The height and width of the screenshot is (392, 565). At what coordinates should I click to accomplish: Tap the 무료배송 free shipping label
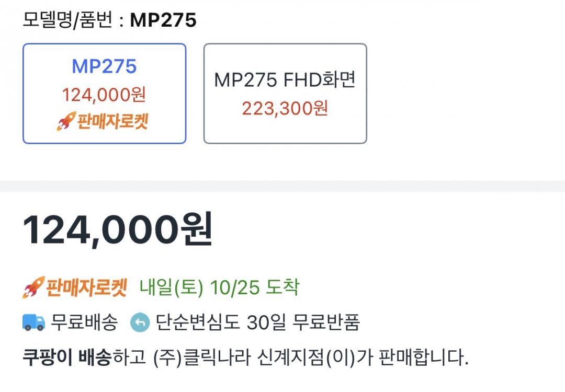coord(84,322)
